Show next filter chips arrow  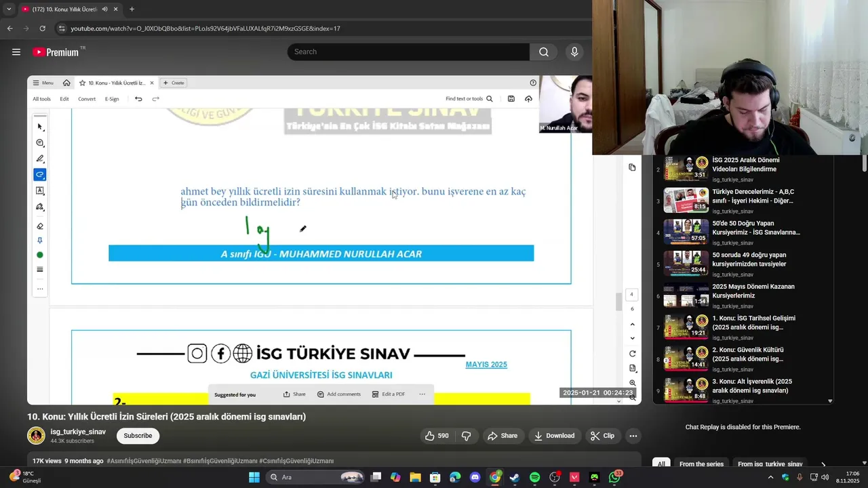click(823, 464)
